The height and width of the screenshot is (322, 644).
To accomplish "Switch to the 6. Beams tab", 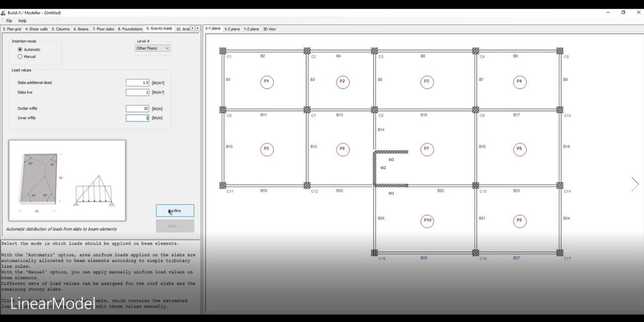I will click(81, 29).
